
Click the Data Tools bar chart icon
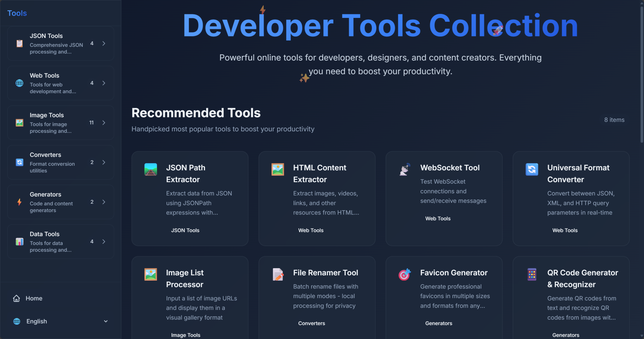pyautogui.click(x=20, y=242)
